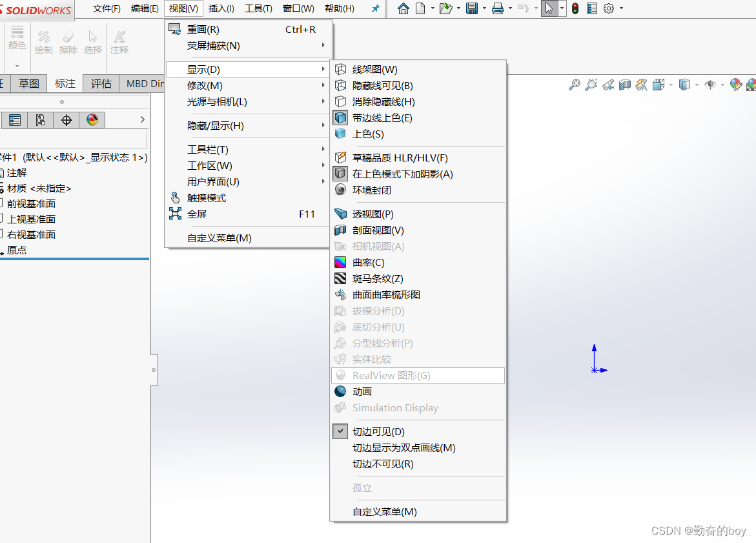
Task: Expand 工具栏(T) submenu
Action: [249, 150]
